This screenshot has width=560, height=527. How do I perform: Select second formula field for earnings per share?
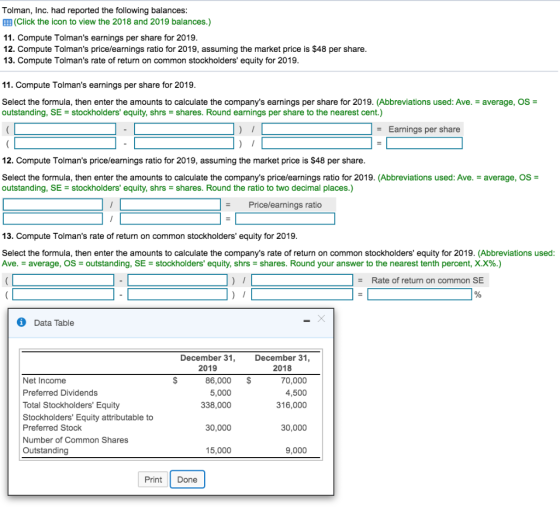click(184, 129)
